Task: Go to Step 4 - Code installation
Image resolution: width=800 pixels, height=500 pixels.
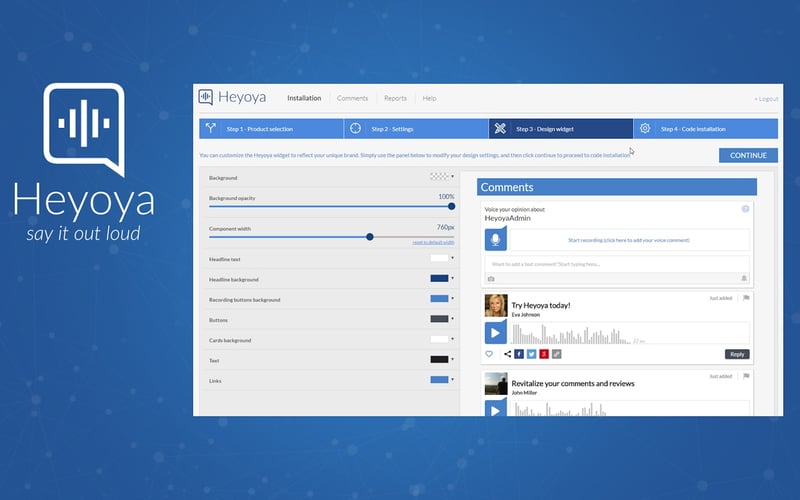Action: pyautogui.click(x=706, y=129)
